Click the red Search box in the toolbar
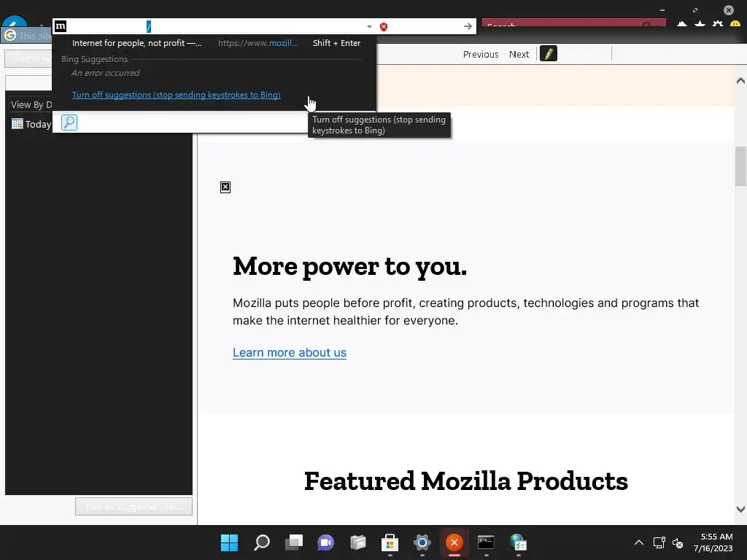Viewport: 747px width, 560px height. [573, 23]
